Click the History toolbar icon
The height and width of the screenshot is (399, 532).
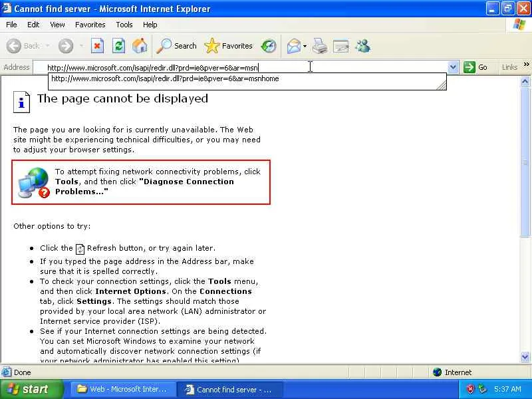tap(269, 46)
